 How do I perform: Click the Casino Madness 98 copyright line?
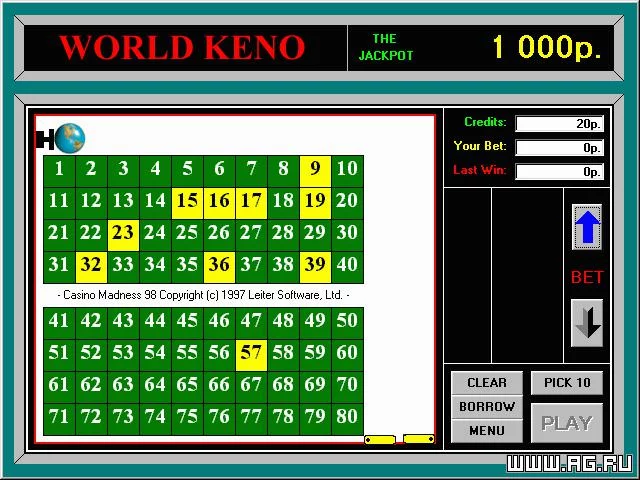coord(203,295)
